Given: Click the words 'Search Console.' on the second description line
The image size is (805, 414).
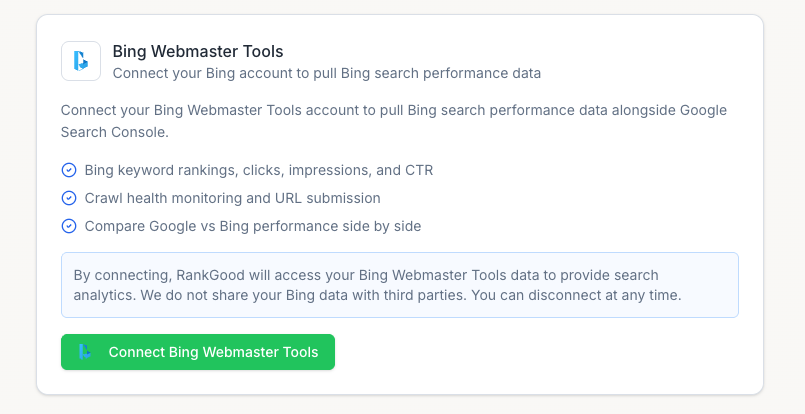Looking at the screenshot, I should (114, 132).
